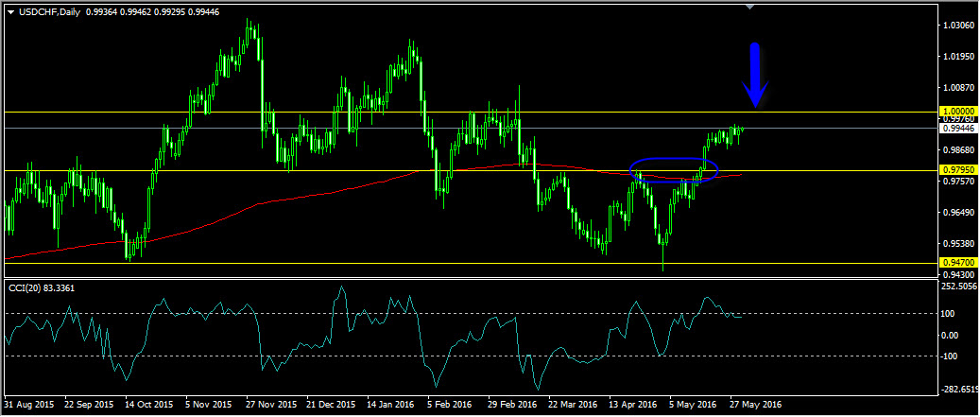Screen dimensions: 980x417
Task: Click the USDCHF,Daily symbol title
Action: [49, 11]
